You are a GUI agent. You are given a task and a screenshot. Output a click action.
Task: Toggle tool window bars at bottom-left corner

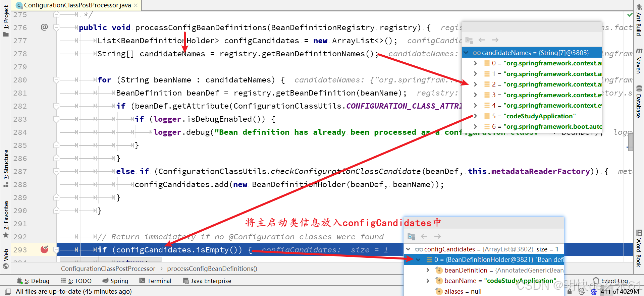pyautogui.click(x=8, y=291)
